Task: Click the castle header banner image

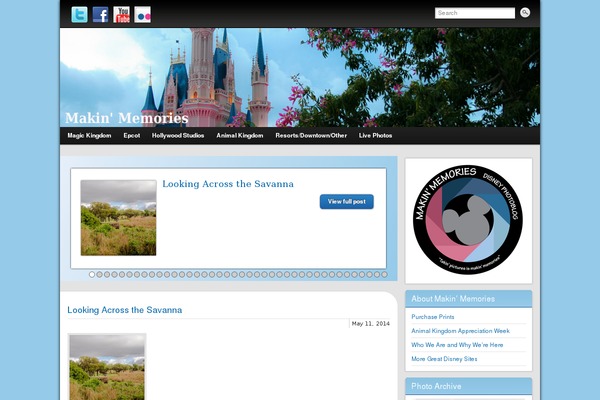Action: [x=300, y=77]
